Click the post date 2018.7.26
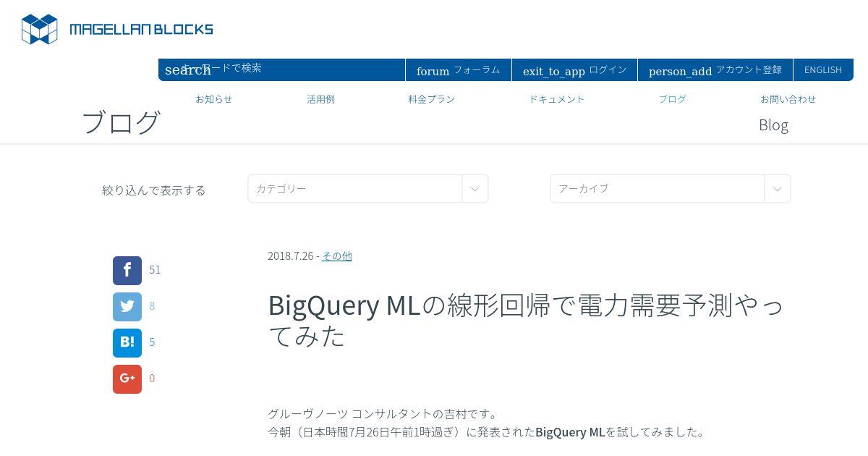The image size is (868, 456). [291, 256]
